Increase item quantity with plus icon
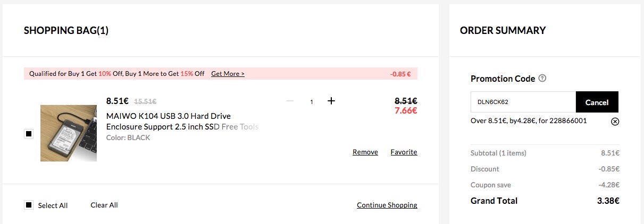The width and height of the screenshot is (644, 224). [331, 101]
